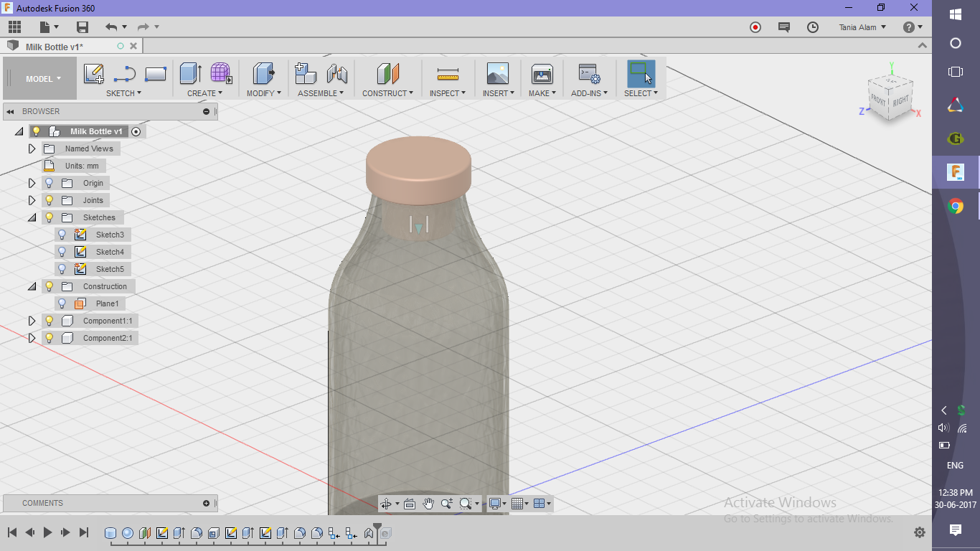The height and width of the screenshot is (551, 980).
Task: Open Display Settings dropdown
Action: click(x=497, y=504)
